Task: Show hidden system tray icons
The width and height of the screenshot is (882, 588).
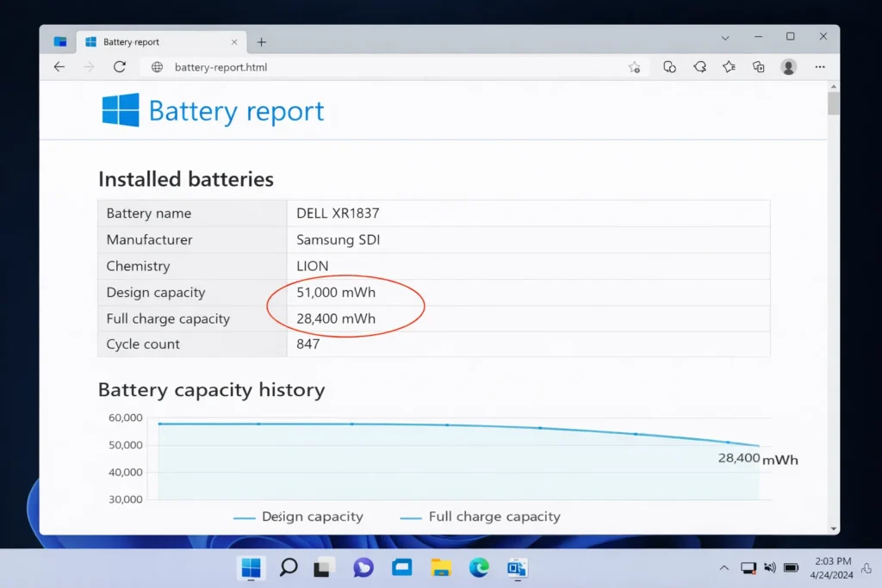Action: [724, 568]
